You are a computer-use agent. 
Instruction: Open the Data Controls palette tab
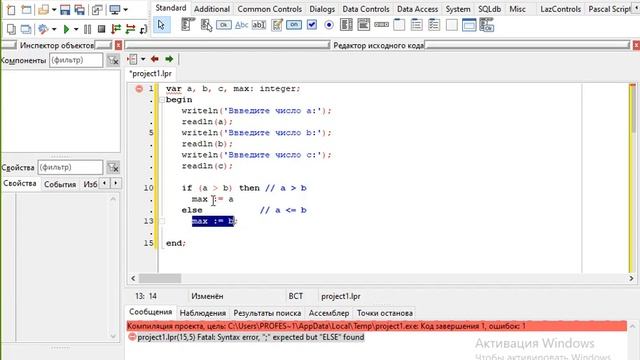pyautogui.click(x=366, y=9)
